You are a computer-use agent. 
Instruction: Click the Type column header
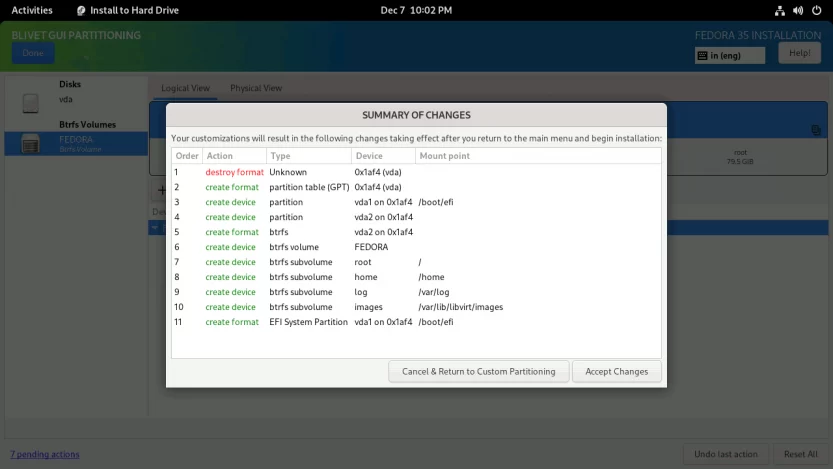[x=309, y=156]
